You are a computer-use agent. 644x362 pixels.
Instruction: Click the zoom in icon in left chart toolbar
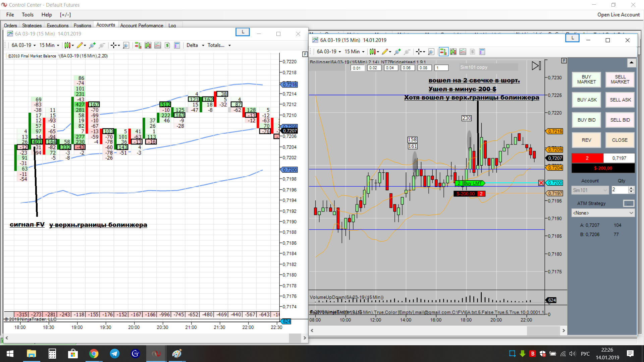[x=92, y=45]
